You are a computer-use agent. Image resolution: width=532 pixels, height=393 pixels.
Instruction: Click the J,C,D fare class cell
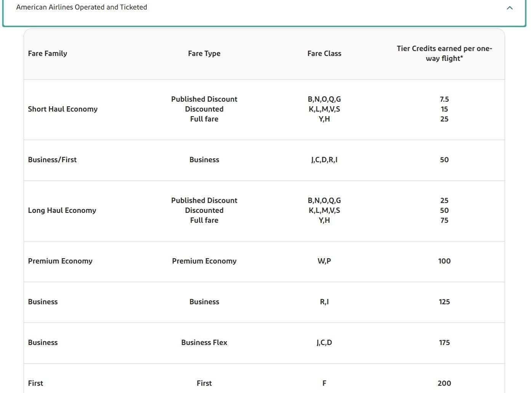(x=324, y=343)
